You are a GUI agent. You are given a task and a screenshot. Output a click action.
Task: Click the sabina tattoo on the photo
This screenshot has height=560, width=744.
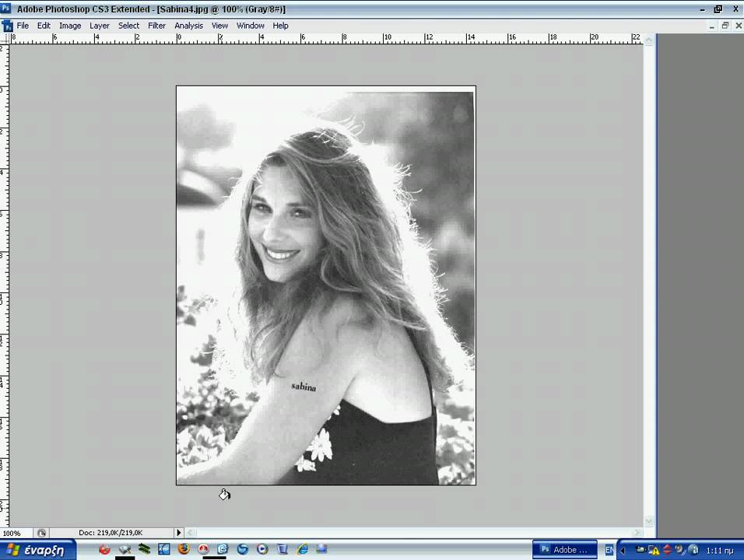coord(304,386)
